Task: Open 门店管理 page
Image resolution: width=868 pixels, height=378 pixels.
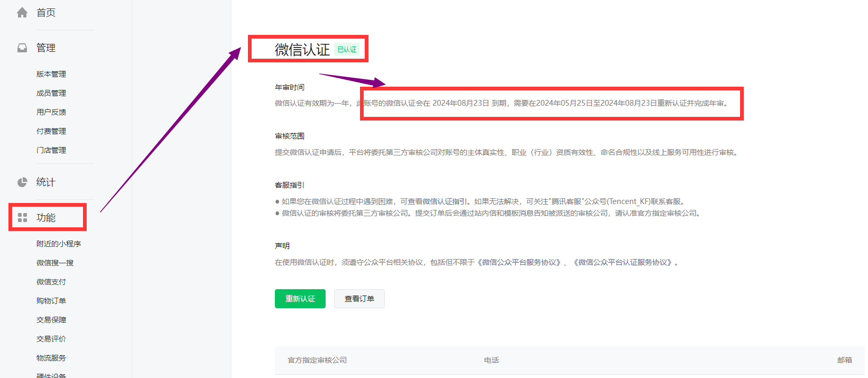Action: pyautogui.click(x=51, y=150)
